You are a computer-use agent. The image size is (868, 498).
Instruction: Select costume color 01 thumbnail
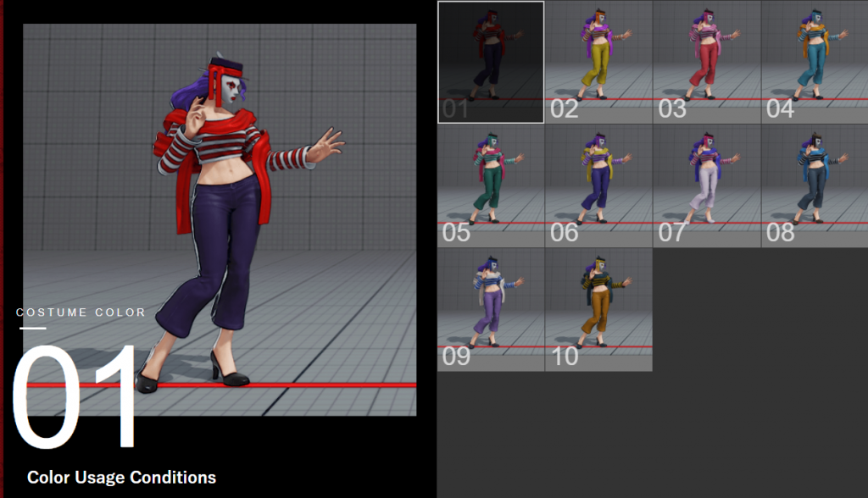tap(491, 62)
